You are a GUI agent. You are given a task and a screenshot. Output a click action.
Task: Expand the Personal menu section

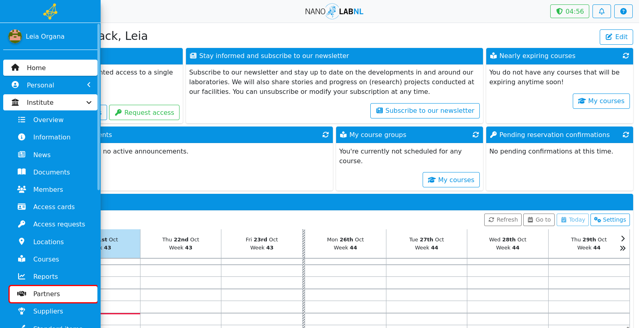[50, 85]
